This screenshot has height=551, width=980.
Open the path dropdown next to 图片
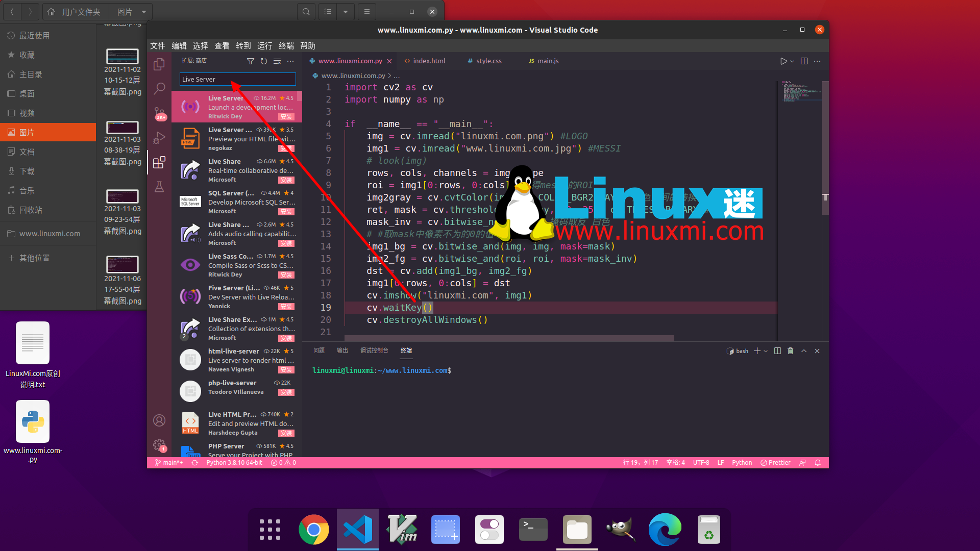(x=144, y=12)
